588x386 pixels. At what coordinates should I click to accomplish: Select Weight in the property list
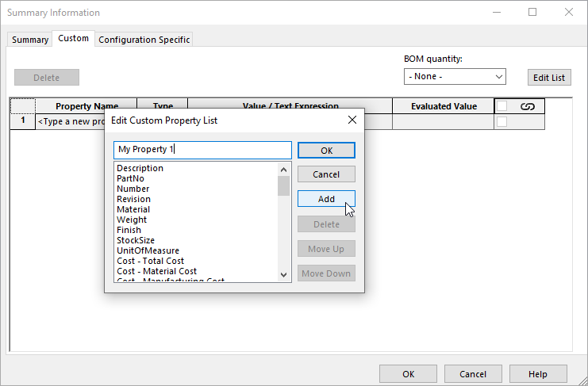click(131, 220)
